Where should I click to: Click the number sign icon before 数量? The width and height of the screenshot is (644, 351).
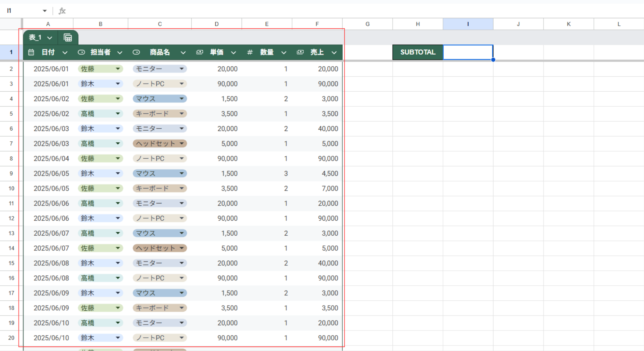[250, 52]
